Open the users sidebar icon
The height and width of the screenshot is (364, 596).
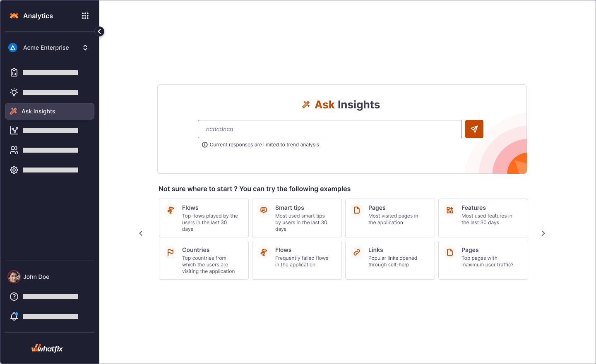point(14,150)
